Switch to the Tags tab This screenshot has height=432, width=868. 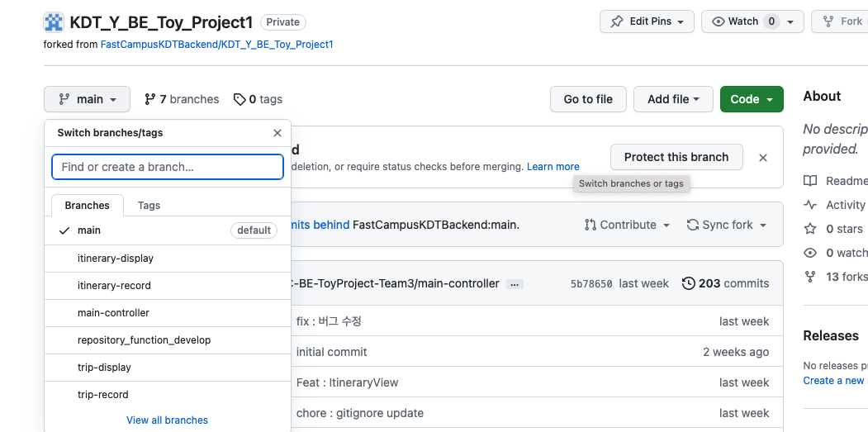[149, 205]
